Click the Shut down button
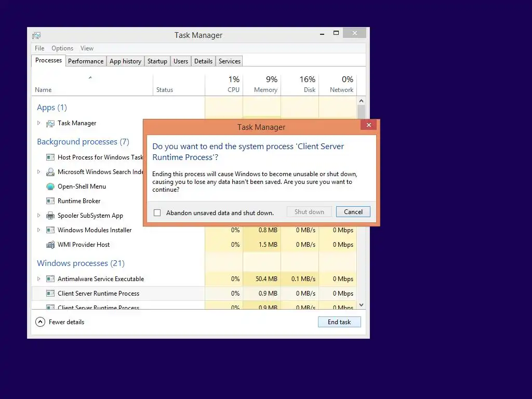This screenshot has width=532, height=399. (309, 212)
